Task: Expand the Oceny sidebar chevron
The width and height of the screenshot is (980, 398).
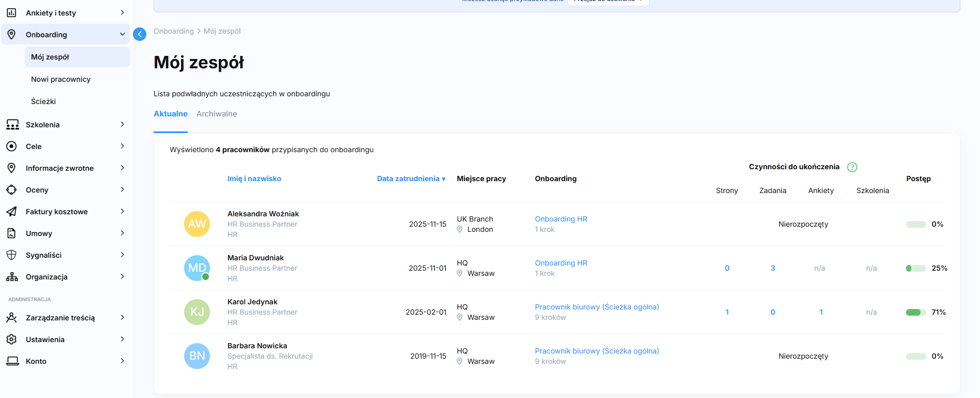Action: pyautogui.click(x=122, y=190)
